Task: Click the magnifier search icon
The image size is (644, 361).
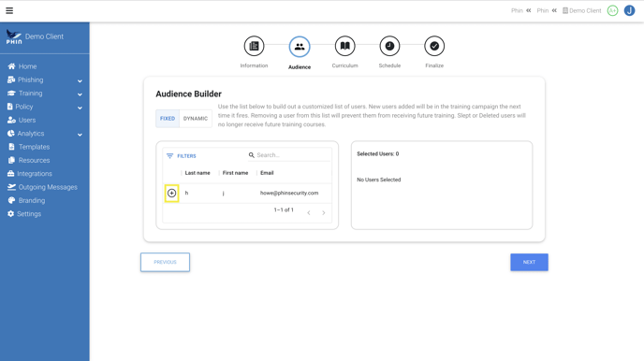Action: pyautogui.click(x=252, y=155)
